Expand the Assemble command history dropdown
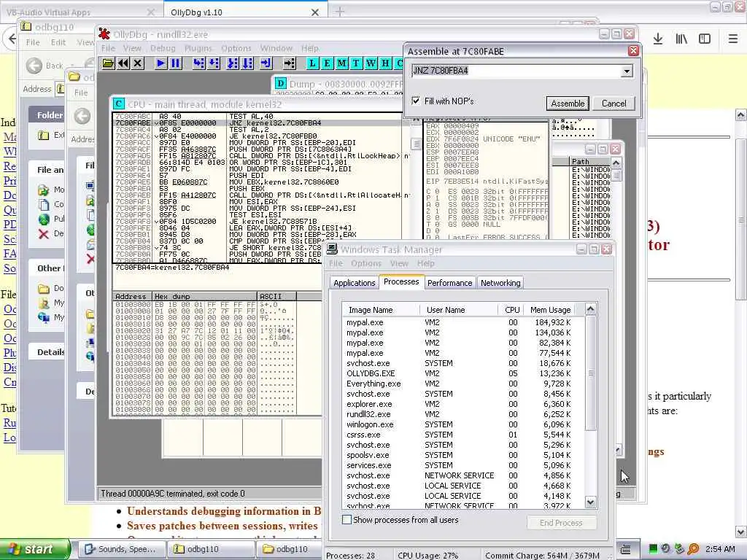This screenshot has height=560, width=747. point(627,71)
